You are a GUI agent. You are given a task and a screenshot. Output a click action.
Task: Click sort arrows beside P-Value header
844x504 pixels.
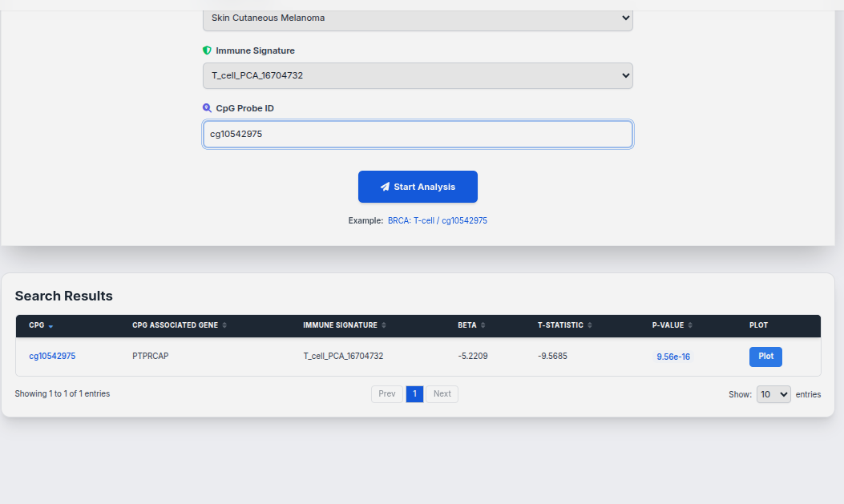click(690, 325)
